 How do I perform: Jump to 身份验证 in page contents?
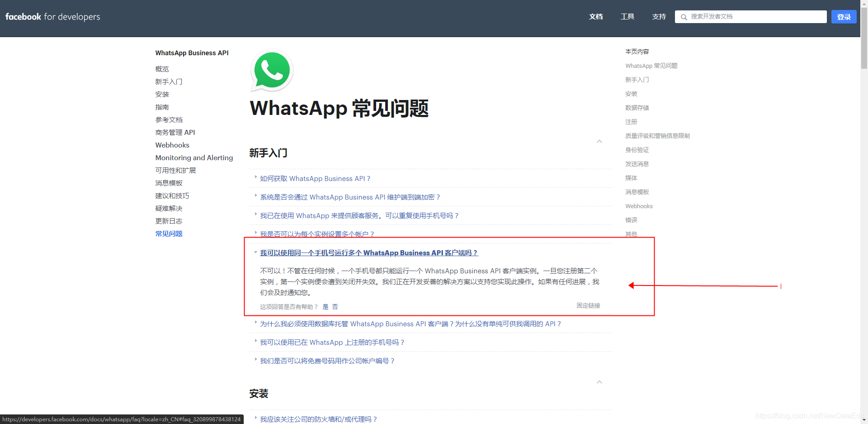pos(637,150)
